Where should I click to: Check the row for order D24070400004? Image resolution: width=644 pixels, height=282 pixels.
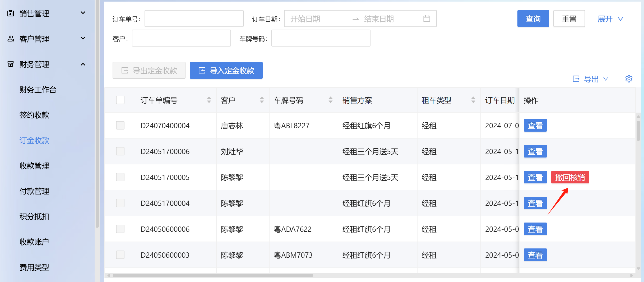pyautogui.click(x=120, y=125)
